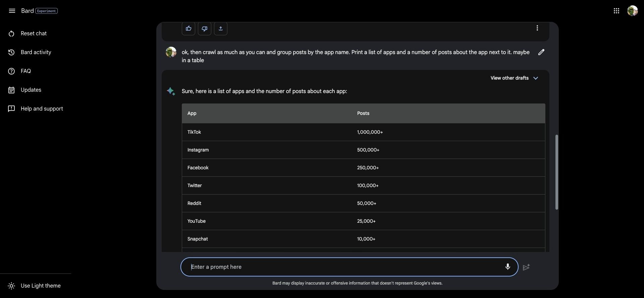
Task: Open Bard activity
Action: (x=36, y=52)
